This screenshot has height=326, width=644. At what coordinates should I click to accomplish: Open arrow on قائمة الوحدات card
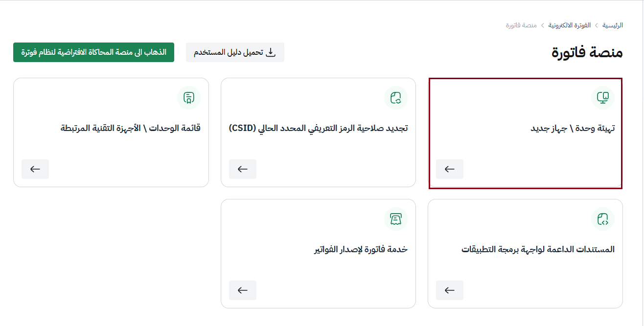coord(35,169)
